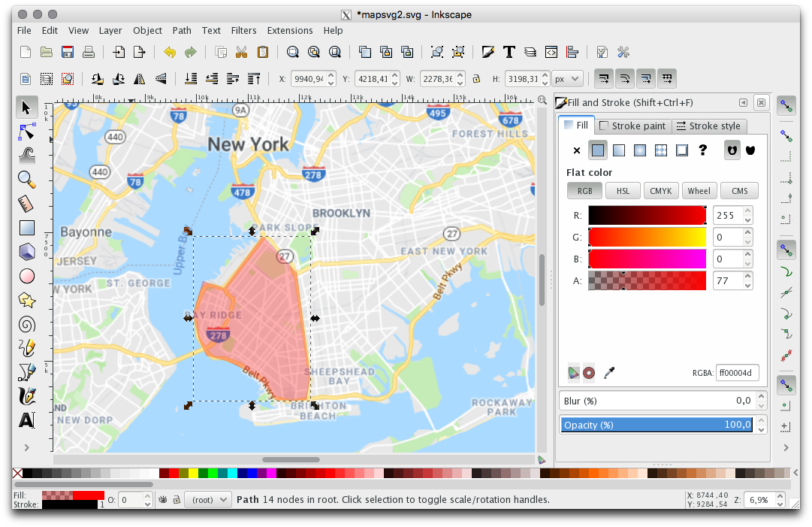Click the Paste clipboard icon
812x527 pixels.
[x=263, y=52]
